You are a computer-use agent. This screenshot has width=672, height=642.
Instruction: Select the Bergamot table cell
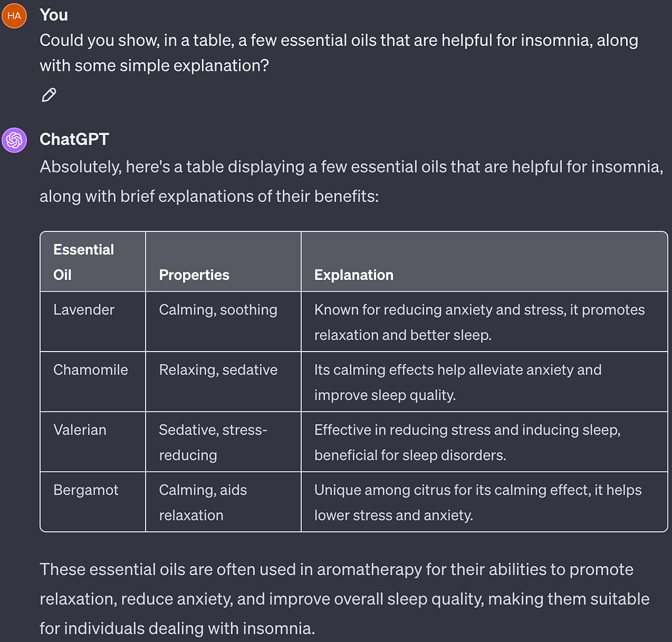click(x=93, y=502)
